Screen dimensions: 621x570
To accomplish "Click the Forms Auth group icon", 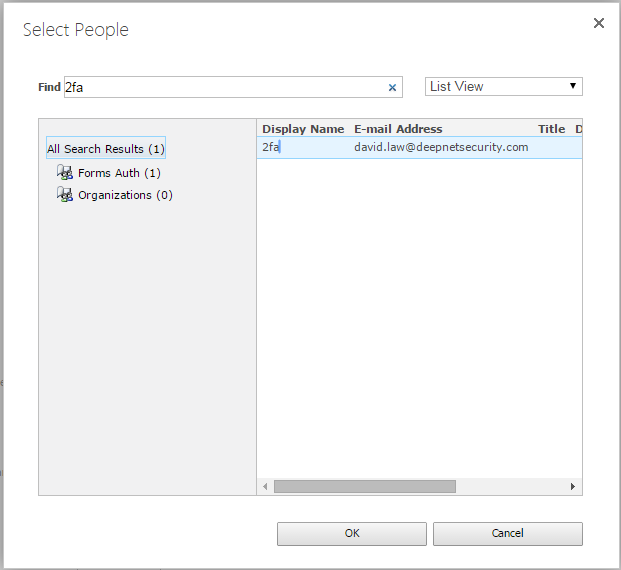I will pos(65,173).
